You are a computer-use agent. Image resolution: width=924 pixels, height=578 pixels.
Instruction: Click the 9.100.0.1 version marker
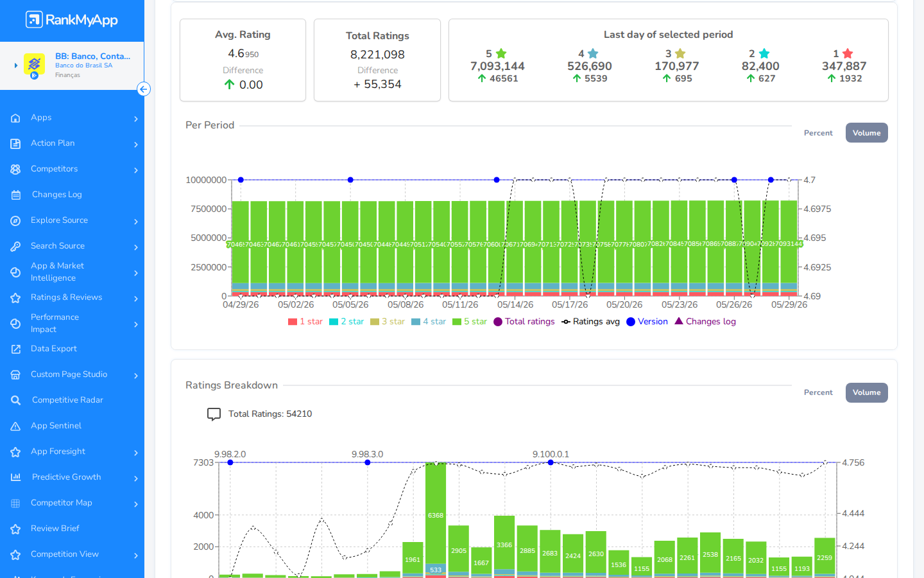[551, 462]
